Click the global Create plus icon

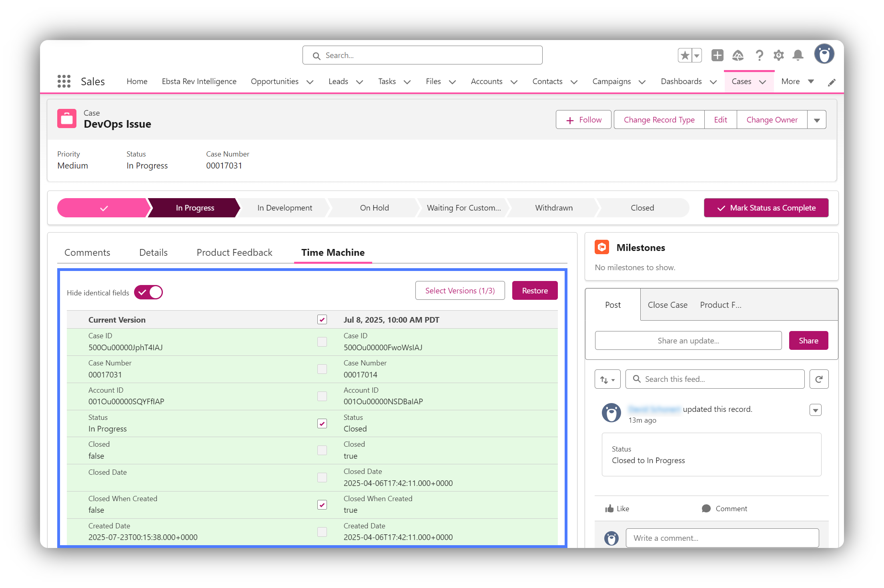(x=717, y=55)
